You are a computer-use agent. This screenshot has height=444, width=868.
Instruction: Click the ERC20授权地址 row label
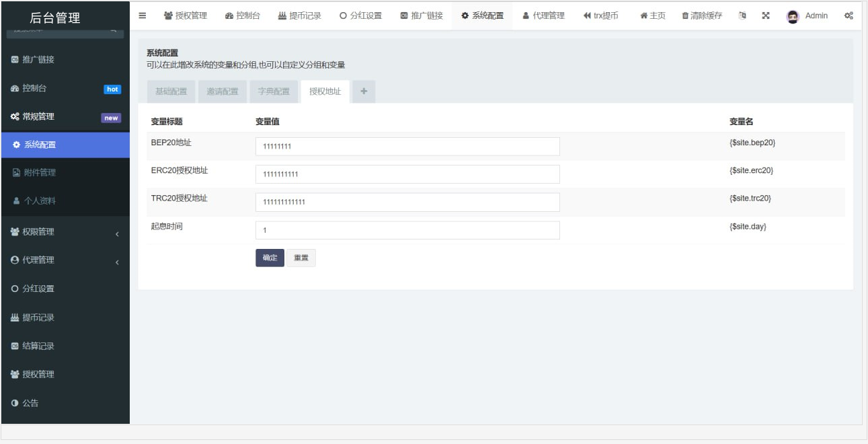(x=180, y=170)
